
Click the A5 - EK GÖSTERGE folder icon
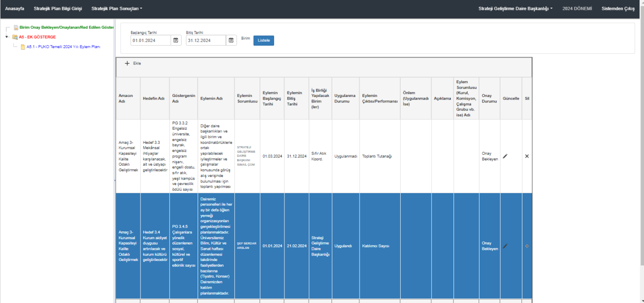[x=15, y=37]
